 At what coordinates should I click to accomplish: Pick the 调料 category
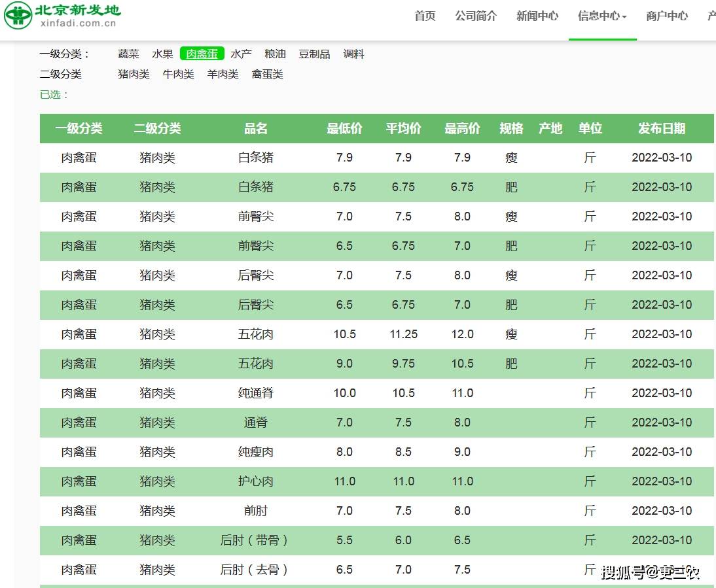pos(353,54)
